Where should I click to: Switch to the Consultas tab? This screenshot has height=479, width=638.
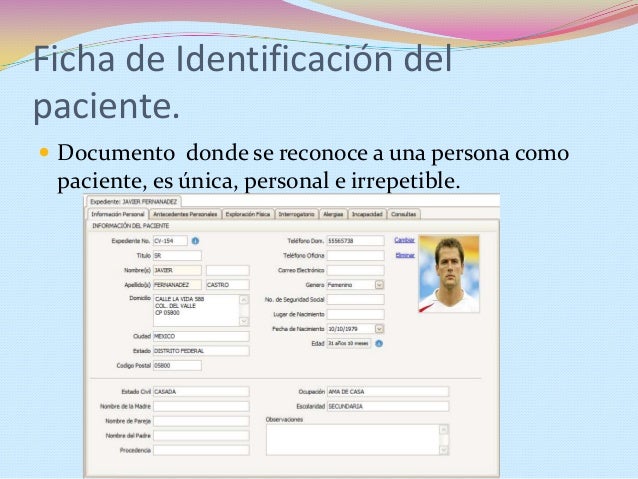(403, 214)
